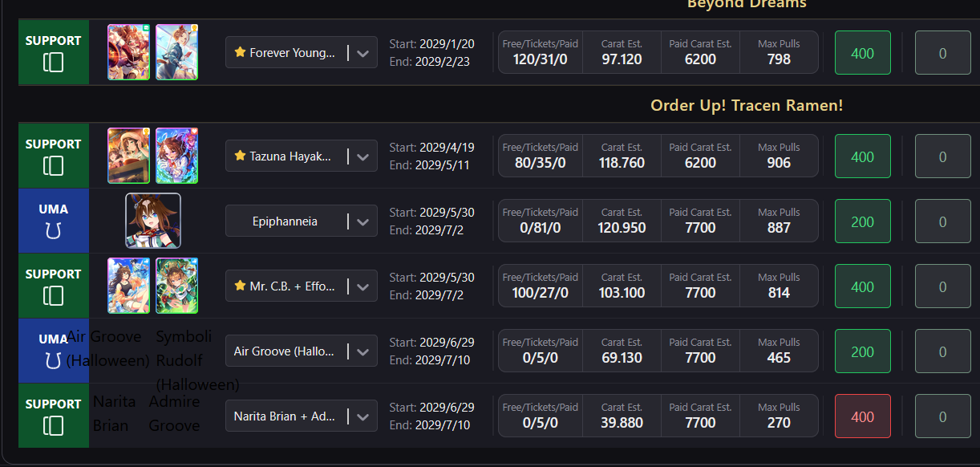Open the Forever Young banner dropdown
980x467 pixels.
coord(362,53)
